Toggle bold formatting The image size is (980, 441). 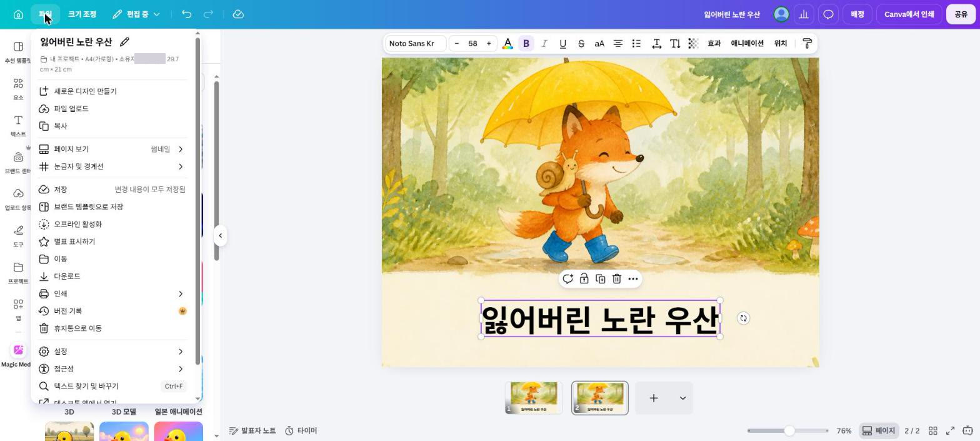(526, 43)
